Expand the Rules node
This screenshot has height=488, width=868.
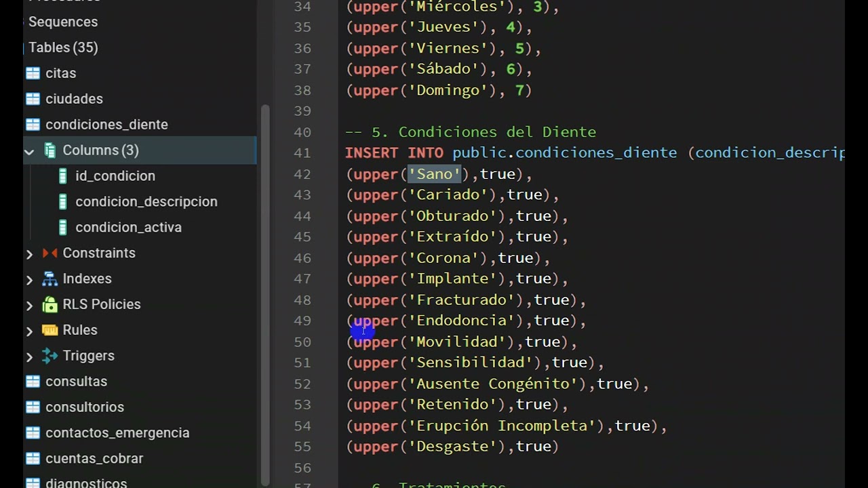coord(29,331)
